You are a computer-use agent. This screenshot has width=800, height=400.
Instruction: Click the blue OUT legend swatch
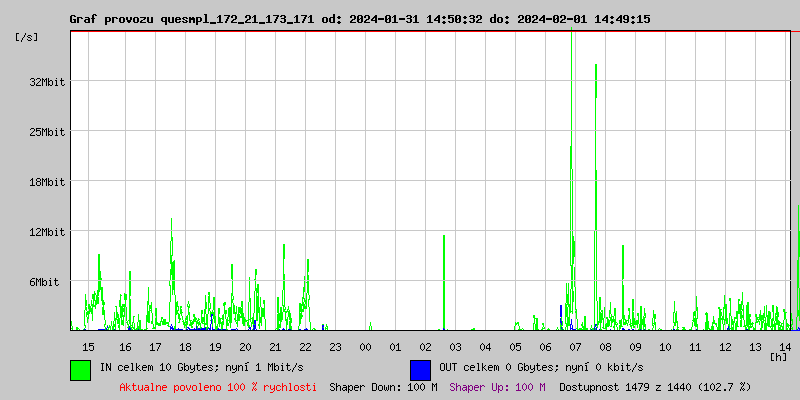(x=420, y=369)
